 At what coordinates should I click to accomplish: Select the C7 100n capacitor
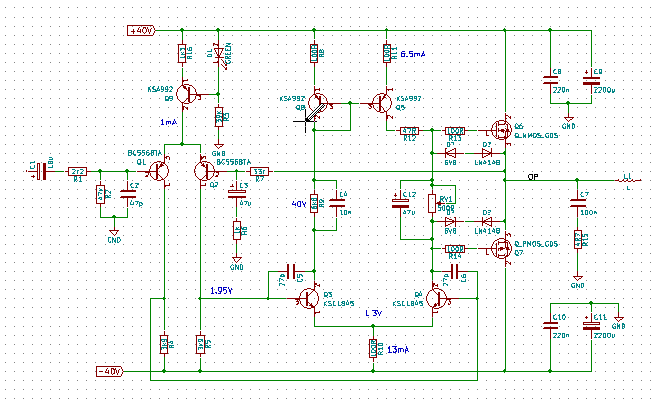[578, 203]
